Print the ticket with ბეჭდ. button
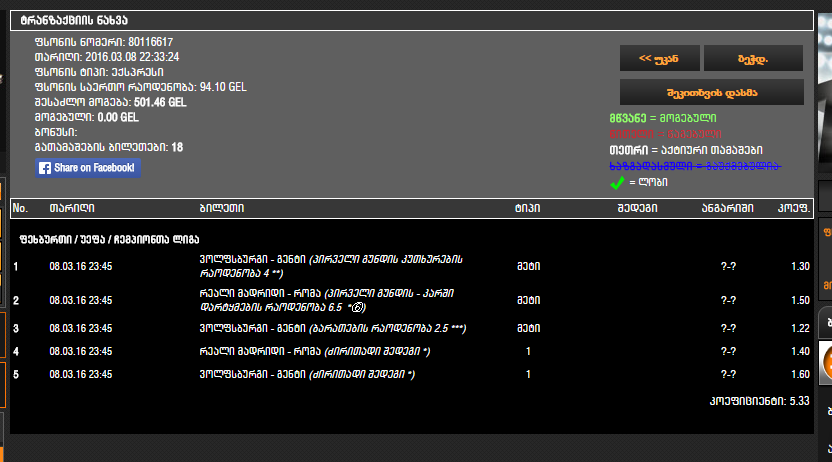 (753, 58)
